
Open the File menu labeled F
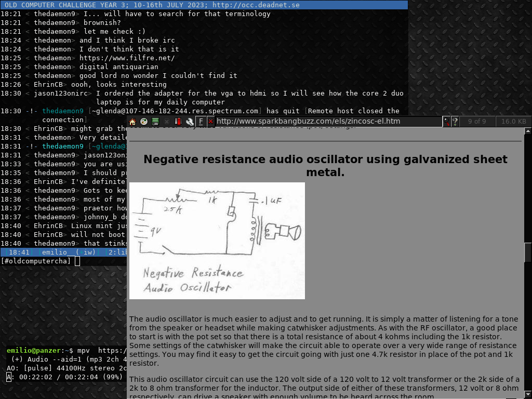tap(201, 122)
